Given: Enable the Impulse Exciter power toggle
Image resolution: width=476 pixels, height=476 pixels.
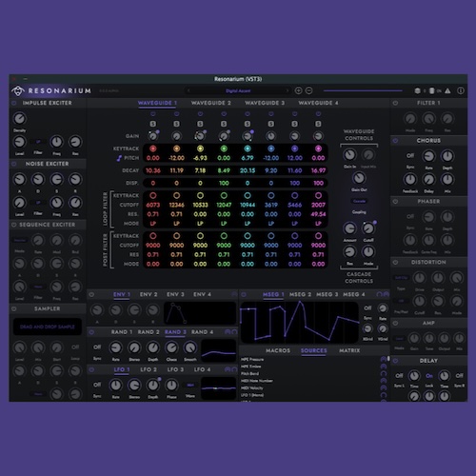Looking at the screenshot, I should (14, 103).
